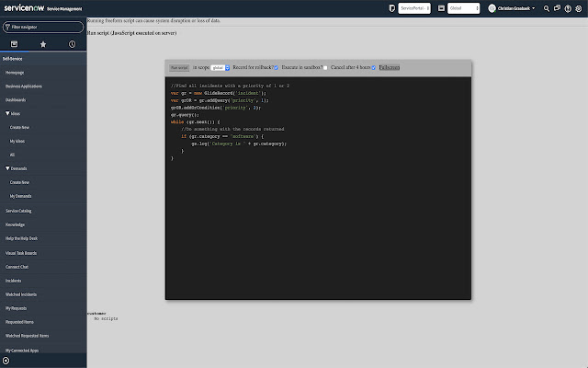Open Favorites star tab
588x368 pixels.
tap(43, 44)
